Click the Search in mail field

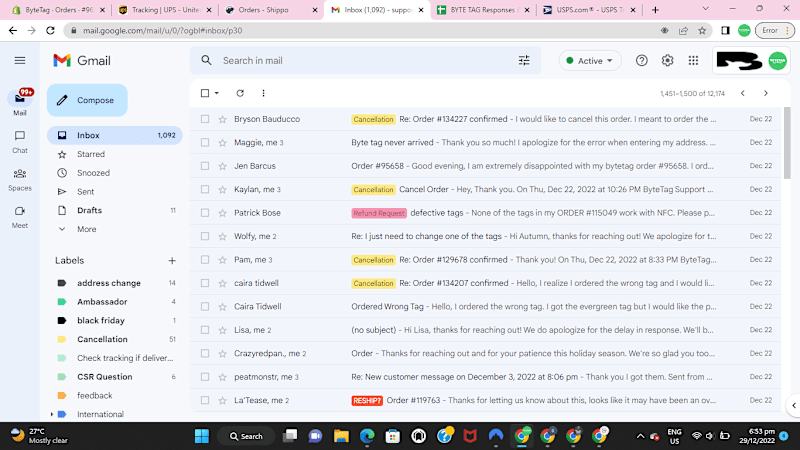365,61
